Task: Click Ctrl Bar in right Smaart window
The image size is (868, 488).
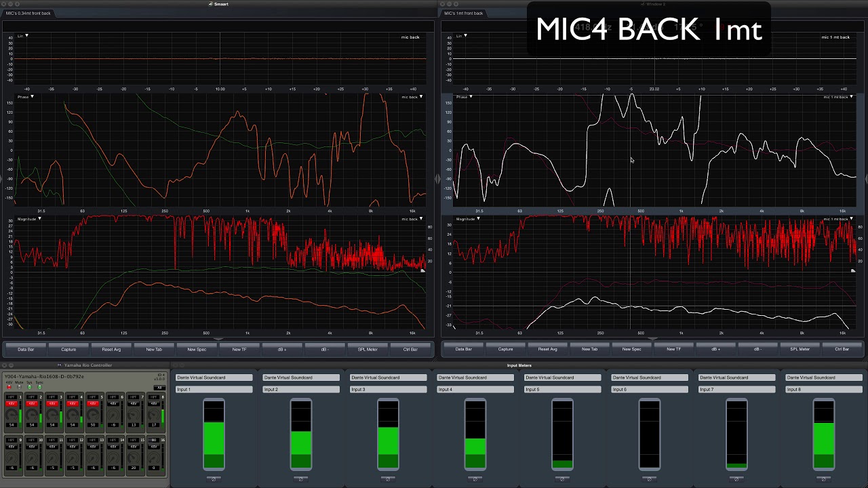Action: coord(842,349)
